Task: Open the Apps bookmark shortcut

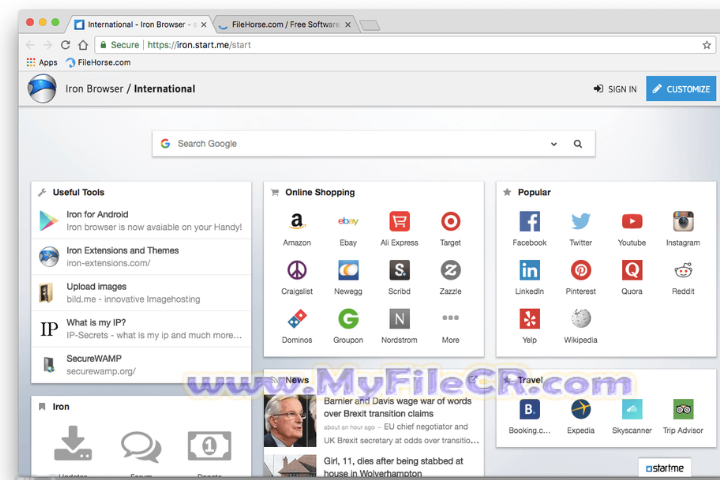Action: pyautogui.click(x=42, y=62)
